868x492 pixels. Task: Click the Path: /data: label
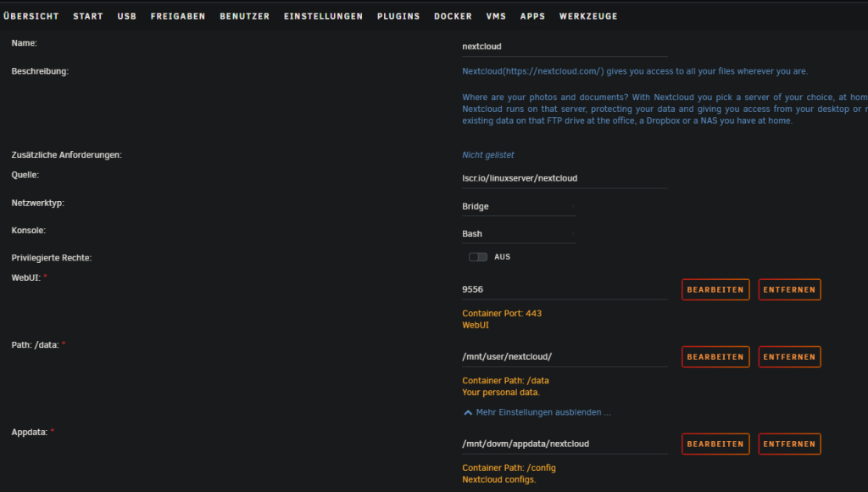[x=35, y=344]
